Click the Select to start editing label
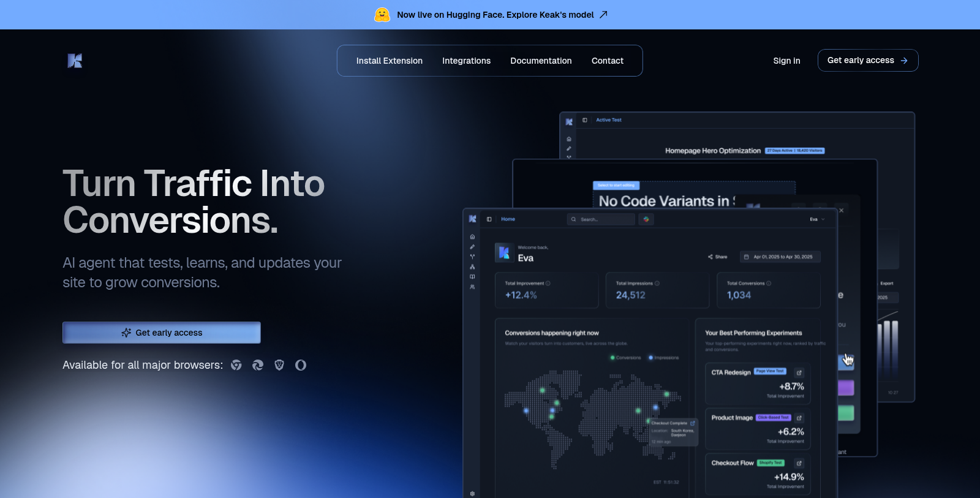The image size is (980, 498). [x=616, y=185]
